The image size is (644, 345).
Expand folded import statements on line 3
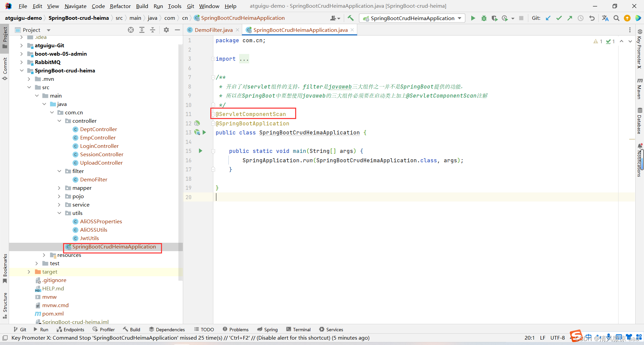point(213,59)
